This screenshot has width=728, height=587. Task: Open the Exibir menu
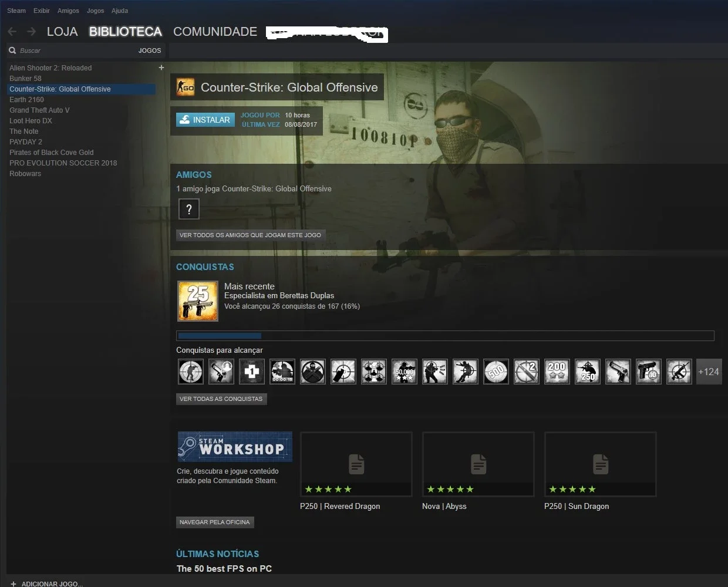tap(42, 11)
